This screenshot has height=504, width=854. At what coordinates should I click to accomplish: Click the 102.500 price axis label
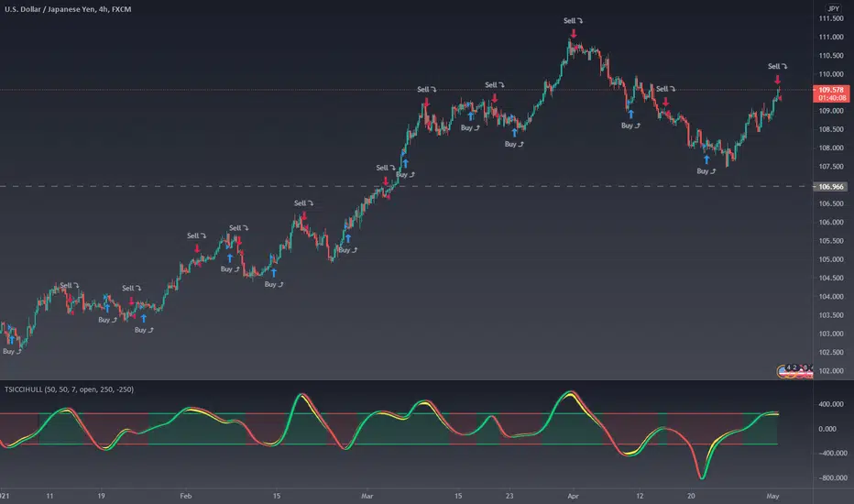click(x=831, y=353)
